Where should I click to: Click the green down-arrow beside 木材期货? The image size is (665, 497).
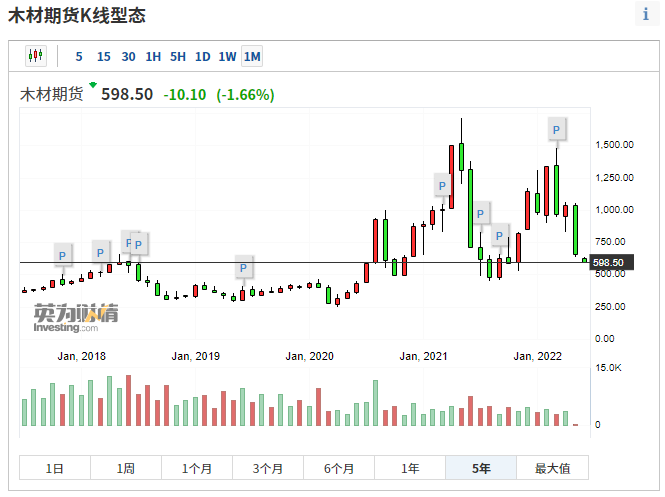click(x=93, y=86)
